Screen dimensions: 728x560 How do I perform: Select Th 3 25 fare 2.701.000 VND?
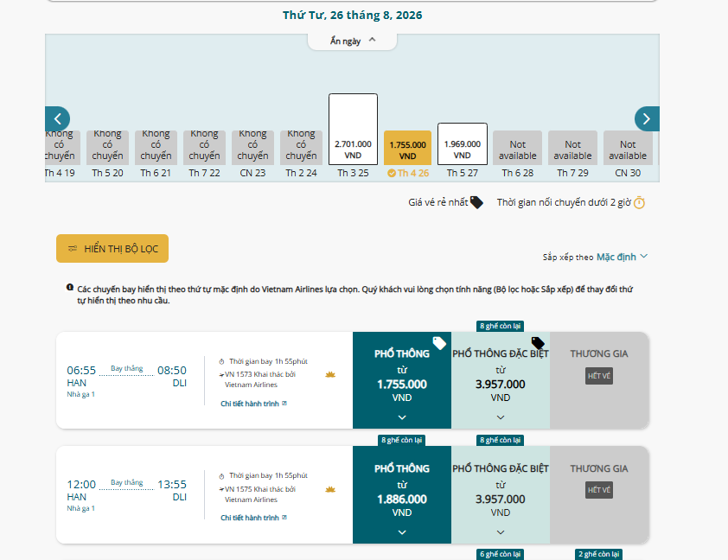pos(353,129)
